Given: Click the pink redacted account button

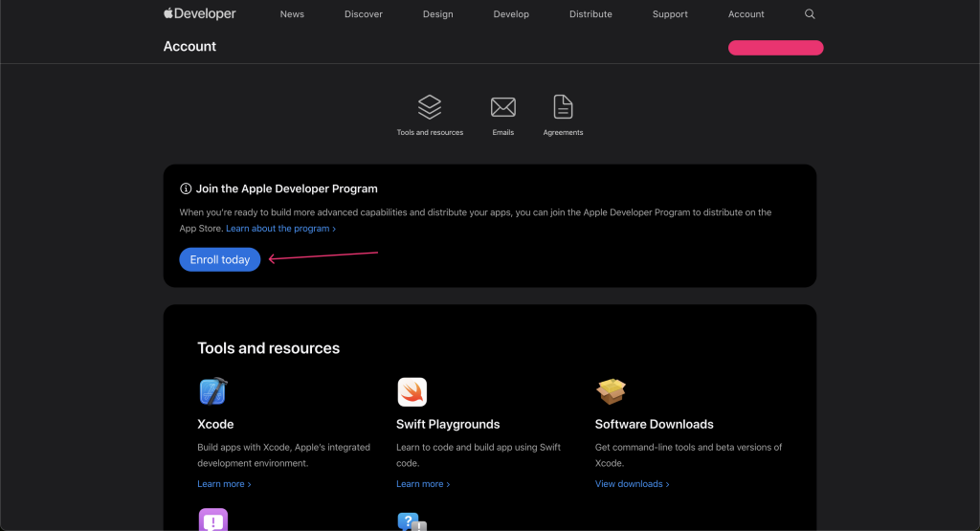Looking at the screenshot, I should pyautogui.click(x=775, y=48).
